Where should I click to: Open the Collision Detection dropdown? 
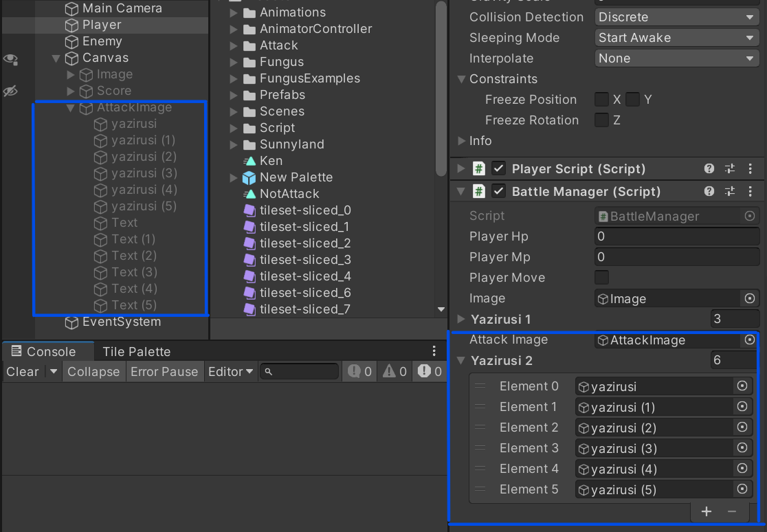[x=676, y=16]
